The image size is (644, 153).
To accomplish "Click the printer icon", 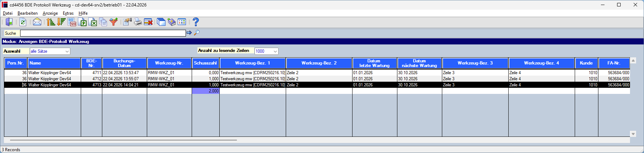I will pyautogui.click(x=138, y=22).
